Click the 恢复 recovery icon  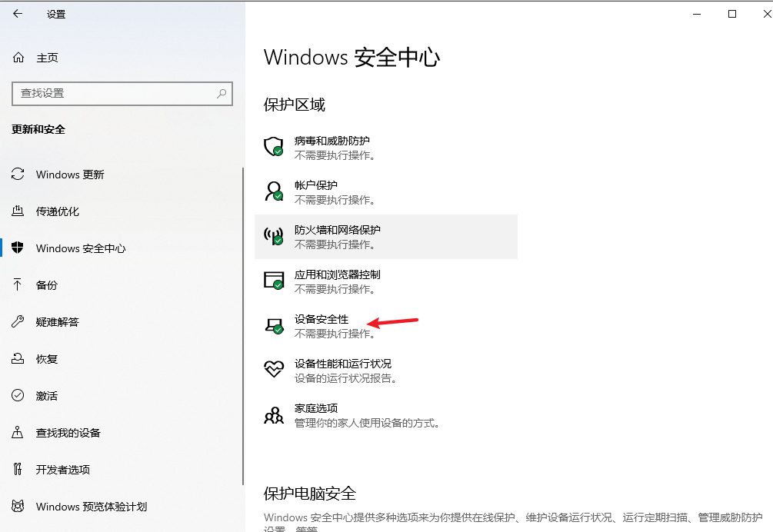click(18, 358)
